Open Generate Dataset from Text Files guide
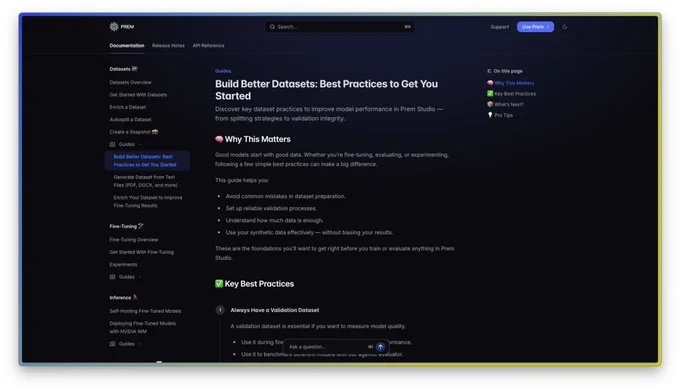Image resolution: width=680 pixels, height=391 pixels. [145, 181]
